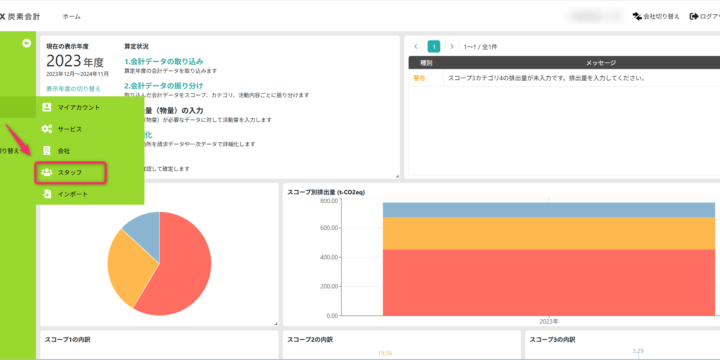Viewport: 720px width, 360px height.
Task: Click the logout icon in header
Action: [x=694, y=17]
